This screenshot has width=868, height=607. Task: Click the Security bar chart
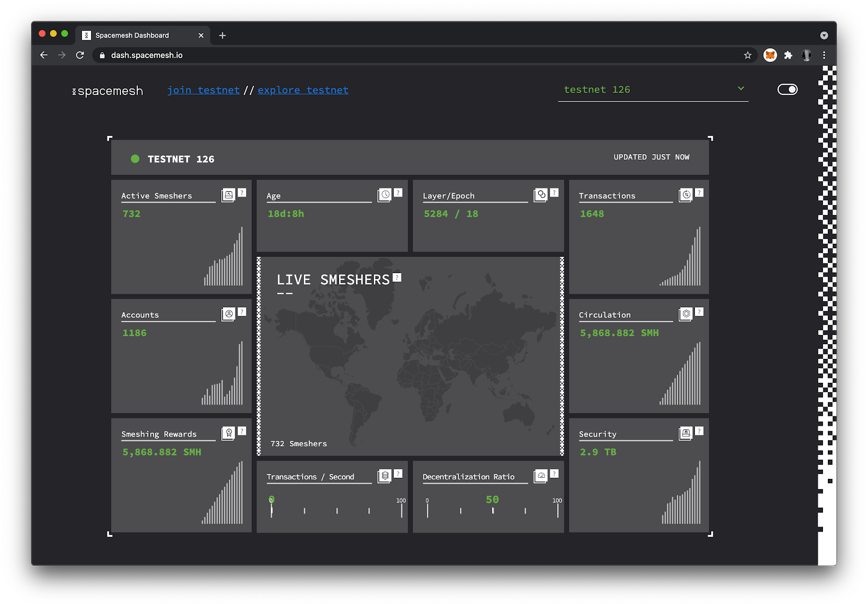(x=681, y=492)
